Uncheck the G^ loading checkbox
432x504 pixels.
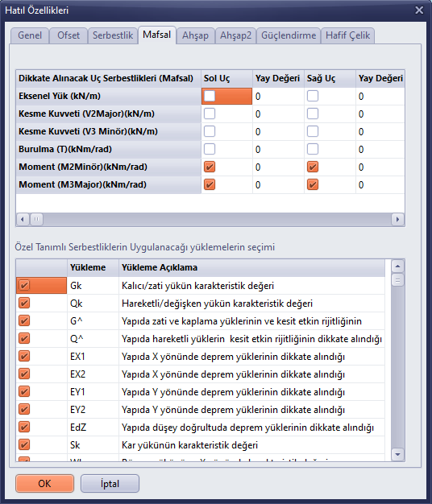pyautogui.click(x=24, y=320)
